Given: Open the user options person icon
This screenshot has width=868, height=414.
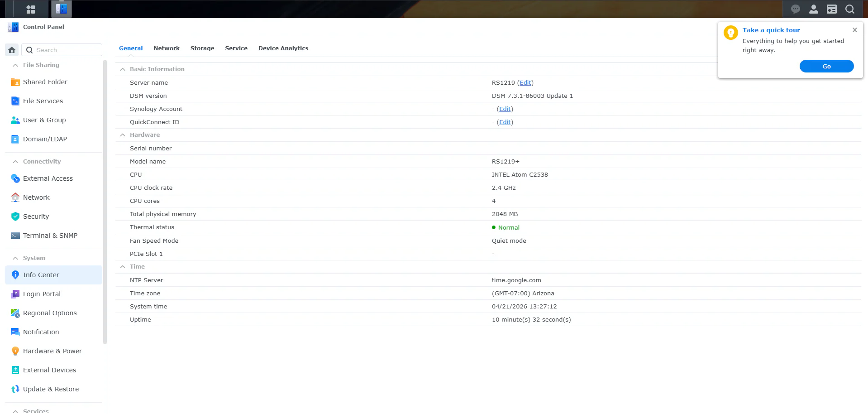Looking at the screenshot, I should (813, 9).
